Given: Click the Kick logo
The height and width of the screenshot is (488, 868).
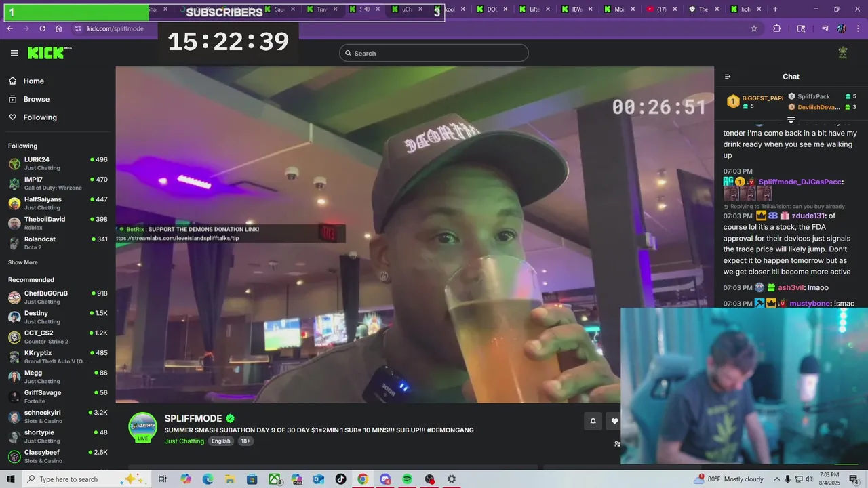Looking at the screenshot, I should pyautogui.click(x=50, y=53).
